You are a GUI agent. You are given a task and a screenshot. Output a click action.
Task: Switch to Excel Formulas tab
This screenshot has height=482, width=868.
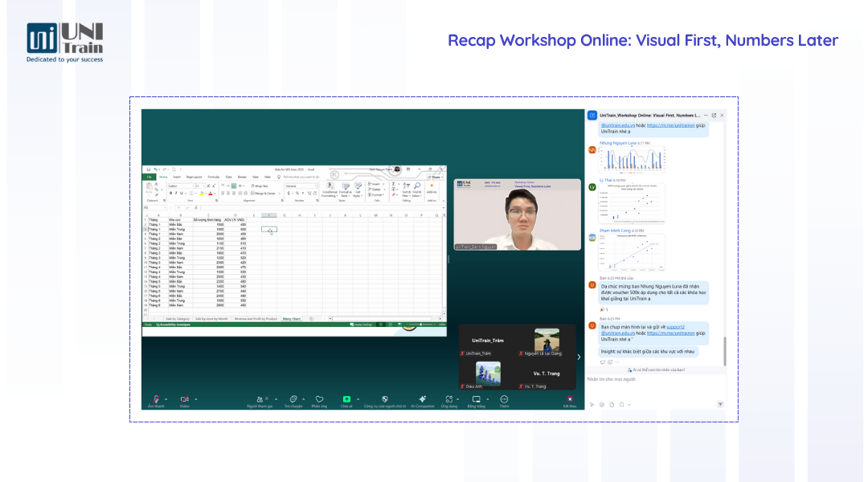tap(214, 177)
